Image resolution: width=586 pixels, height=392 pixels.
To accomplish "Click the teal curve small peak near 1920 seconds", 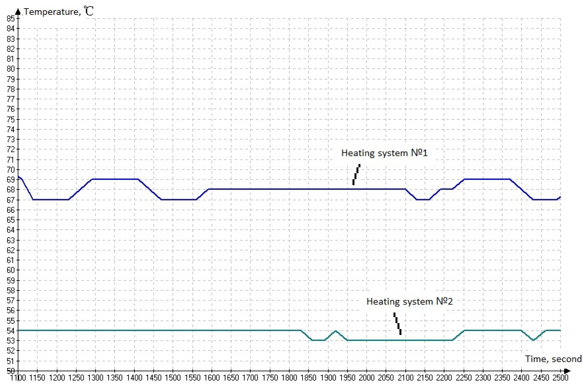I will [x=335, y=331].
